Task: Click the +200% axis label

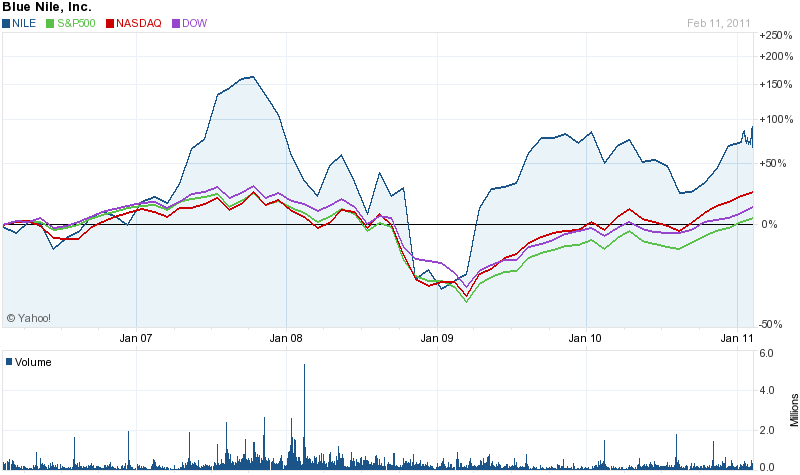Action: coord(776,57)
